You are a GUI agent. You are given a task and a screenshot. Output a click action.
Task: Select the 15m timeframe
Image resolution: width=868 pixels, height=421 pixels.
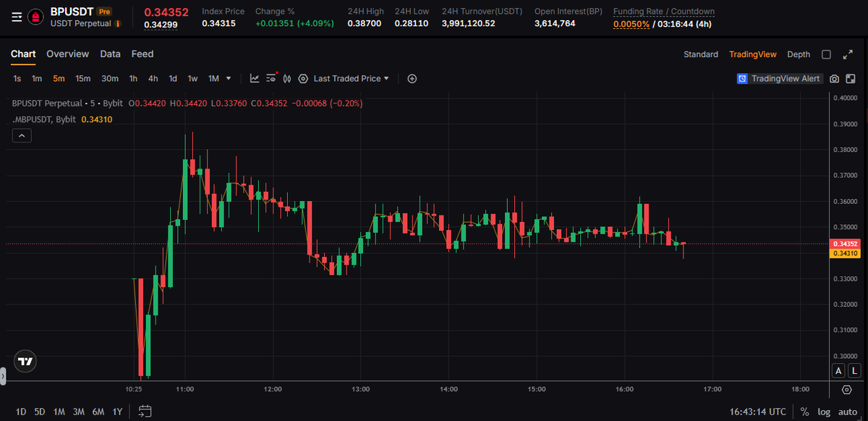(x=83, y=79)
